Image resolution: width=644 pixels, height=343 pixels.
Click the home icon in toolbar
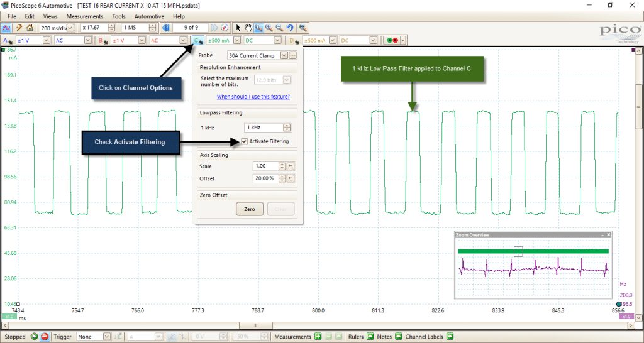click(30, 28)
